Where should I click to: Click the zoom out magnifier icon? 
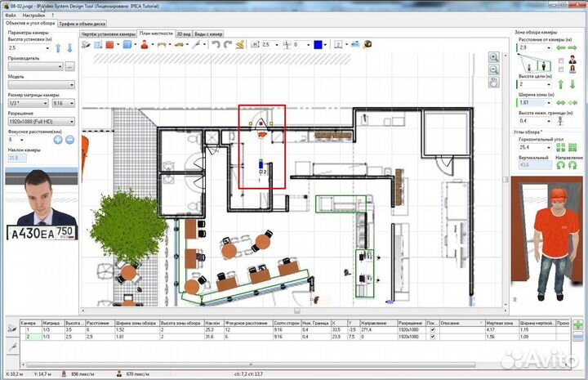coord(494,70)
